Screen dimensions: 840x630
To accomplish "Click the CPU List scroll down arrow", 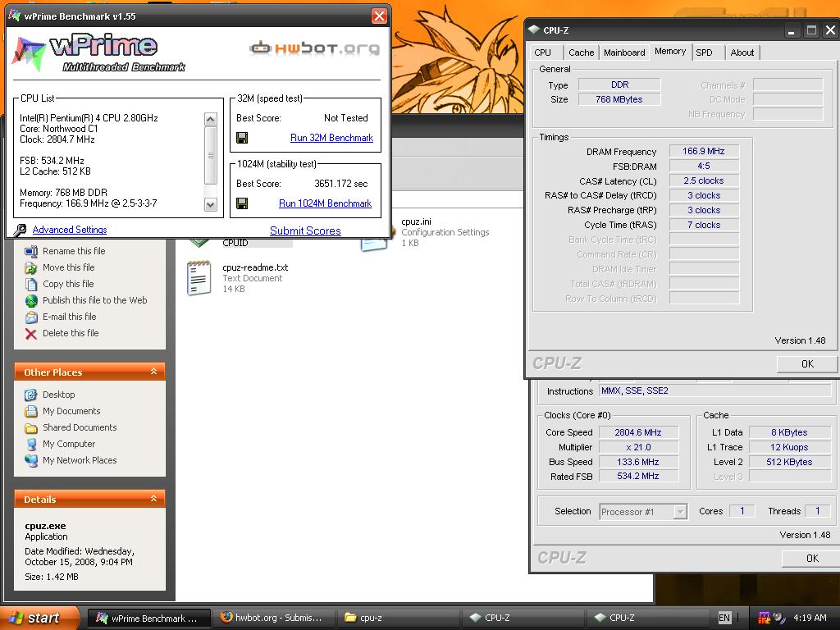I will coord(211,204).
